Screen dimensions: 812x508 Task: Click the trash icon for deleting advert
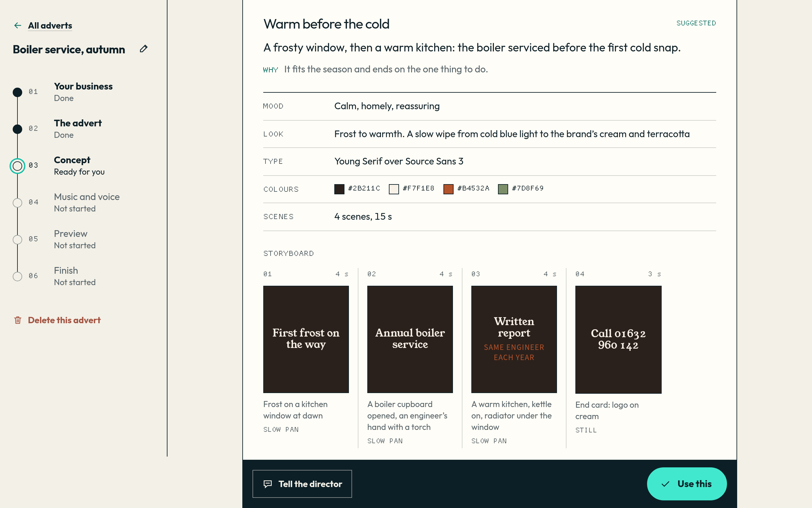[18, 320]
